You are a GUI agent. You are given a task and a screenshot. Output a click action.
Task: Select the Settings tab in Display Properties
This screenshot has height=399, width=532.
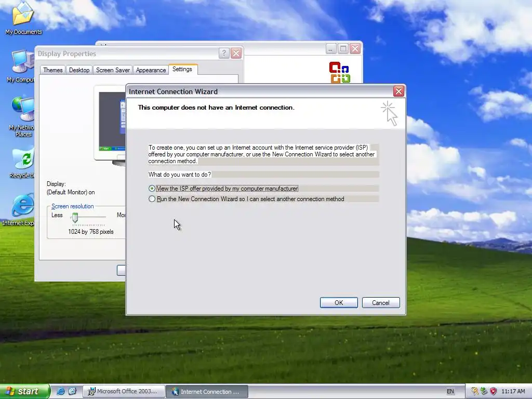[x=182, y=69]
